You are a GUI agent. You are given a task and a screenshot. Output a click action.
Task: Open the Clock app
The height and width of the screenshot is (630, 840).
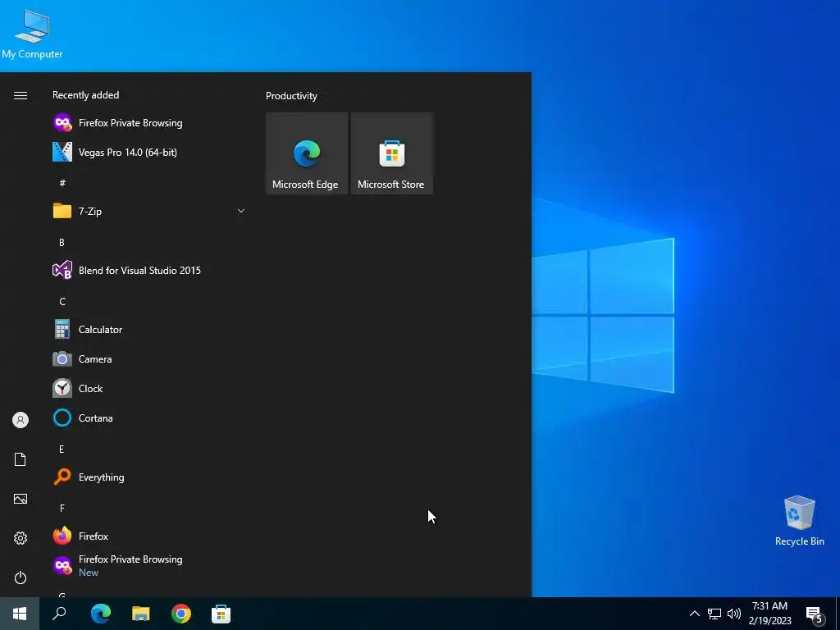pyautogui.click(x=149, y=388)
